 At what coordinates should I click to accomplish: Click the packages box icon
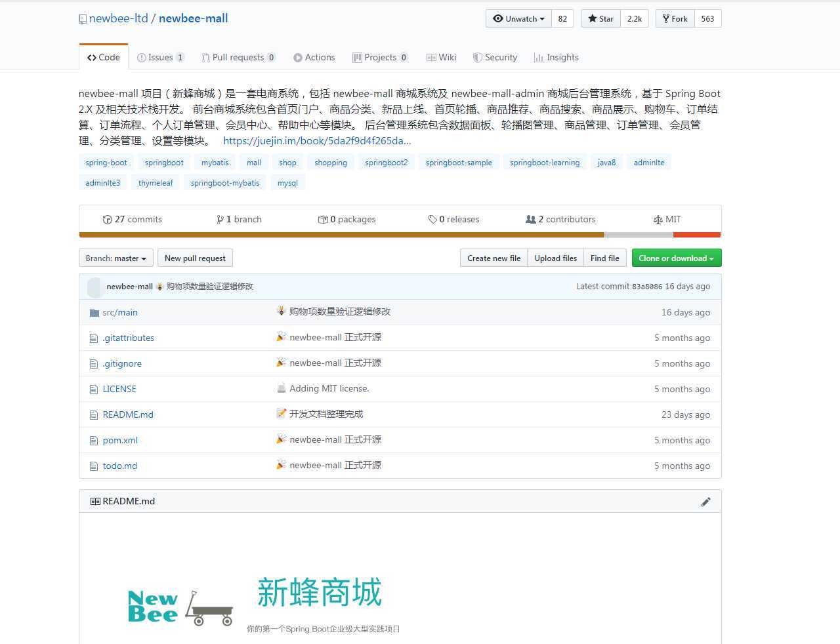[x=323, y=220]
